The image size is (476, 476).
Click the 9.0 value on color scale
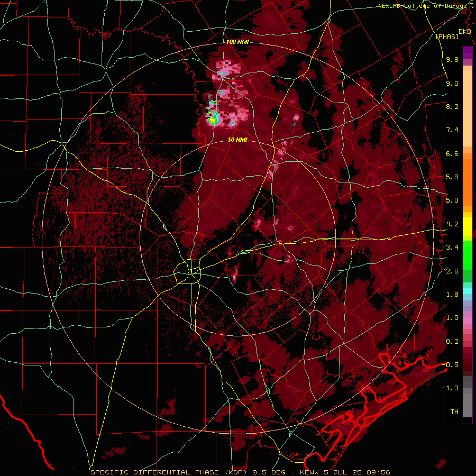[x=452, y=83]
